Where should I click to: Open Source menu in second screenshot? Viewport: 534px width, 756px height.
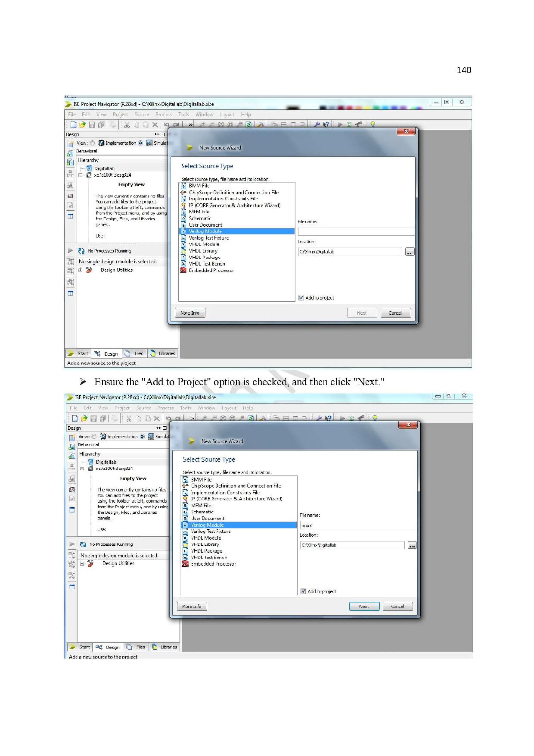pos(144,408)
